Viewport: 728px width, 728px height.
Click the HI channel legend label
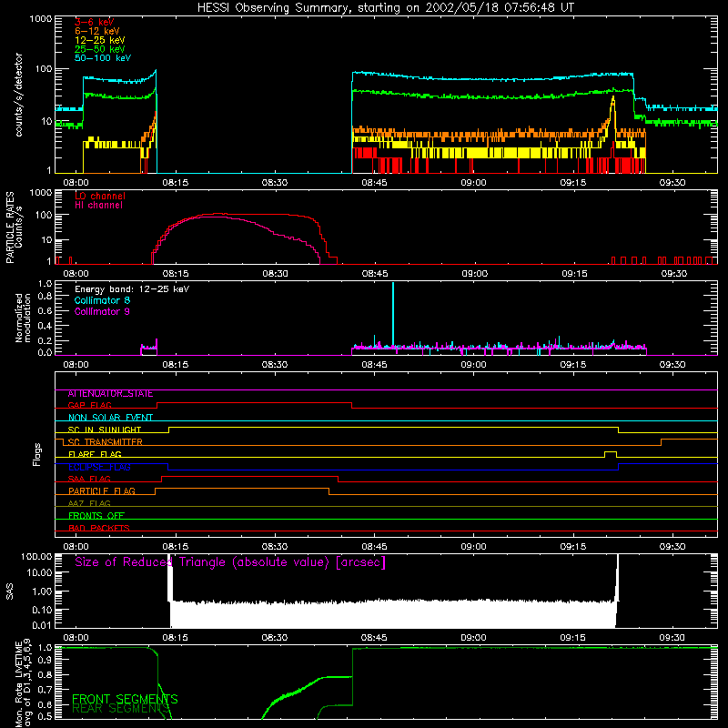coord(98,206)
